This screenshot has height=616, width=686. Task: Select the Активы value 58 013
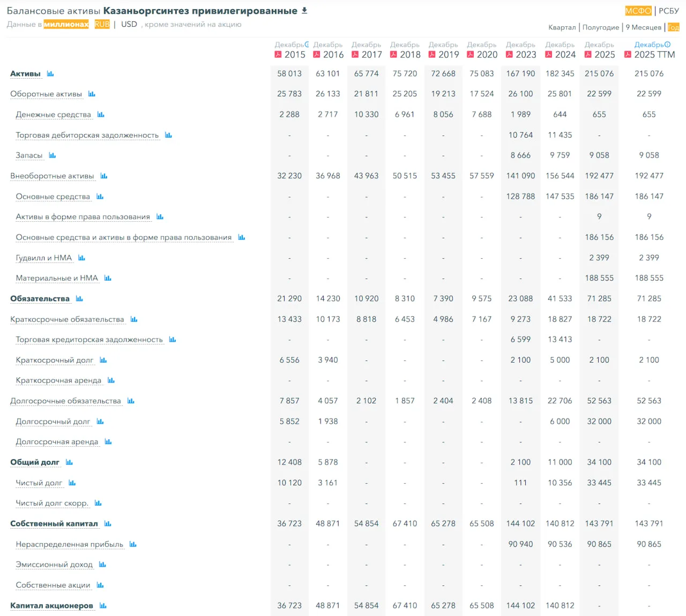click(289, 73)
